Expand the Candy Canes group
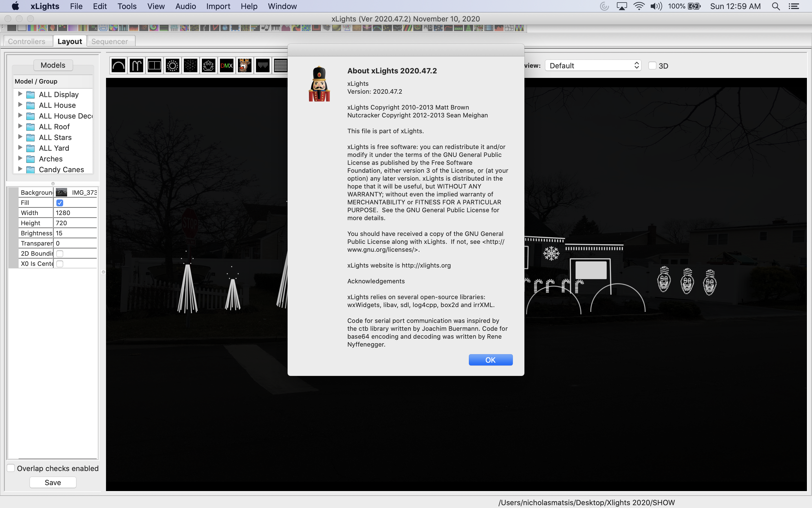 click(20, 169)
